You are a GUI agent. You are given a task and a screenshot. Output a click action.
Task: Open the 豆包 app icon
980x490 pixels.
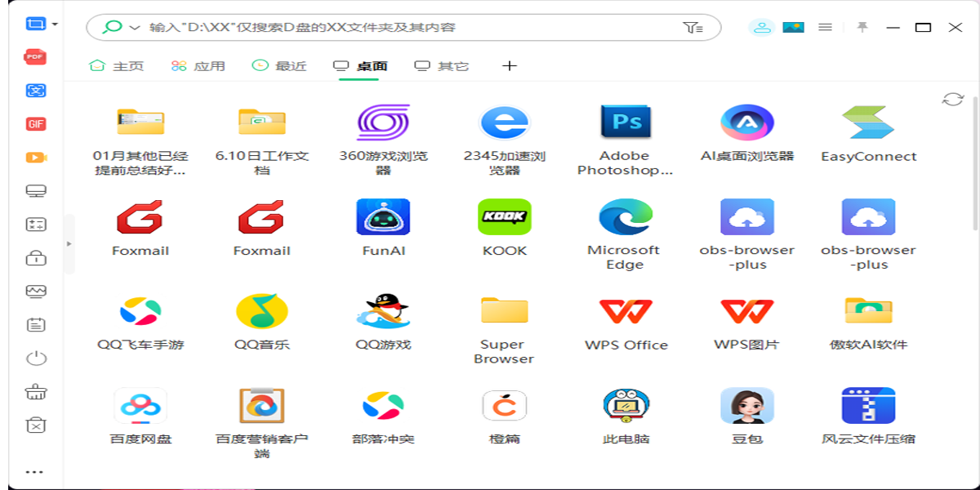tap(746, 406)
